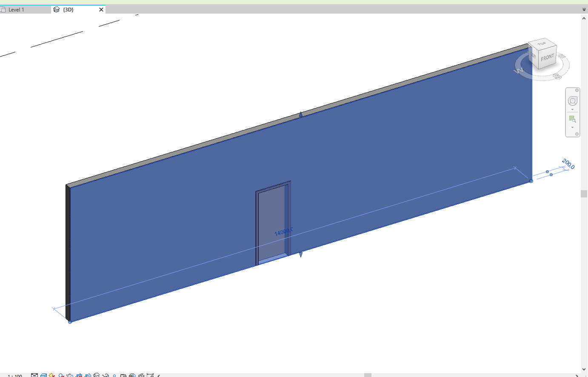Click the Shadows icon in view control bar
Viewport: 588px width, 377px height.
61,375
